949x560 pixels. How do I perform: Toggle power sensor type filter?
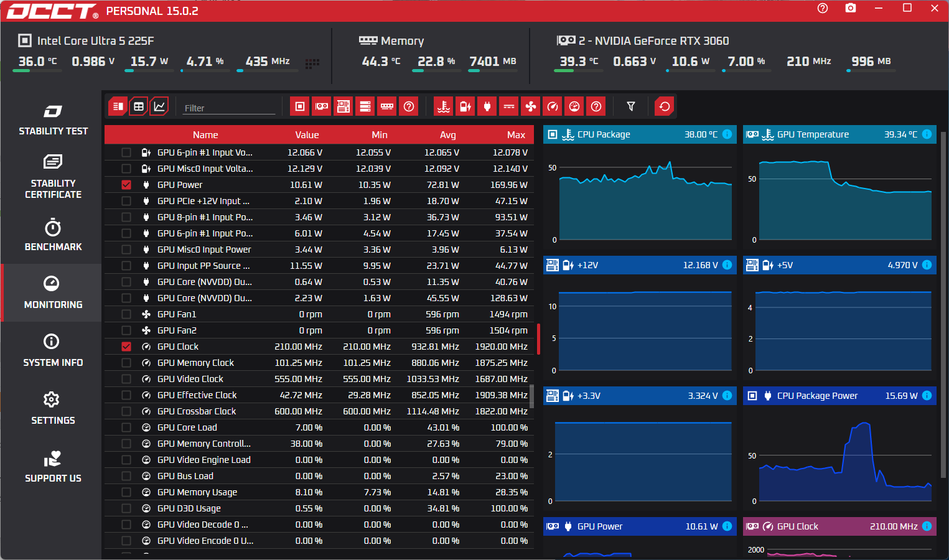[487, 106]
